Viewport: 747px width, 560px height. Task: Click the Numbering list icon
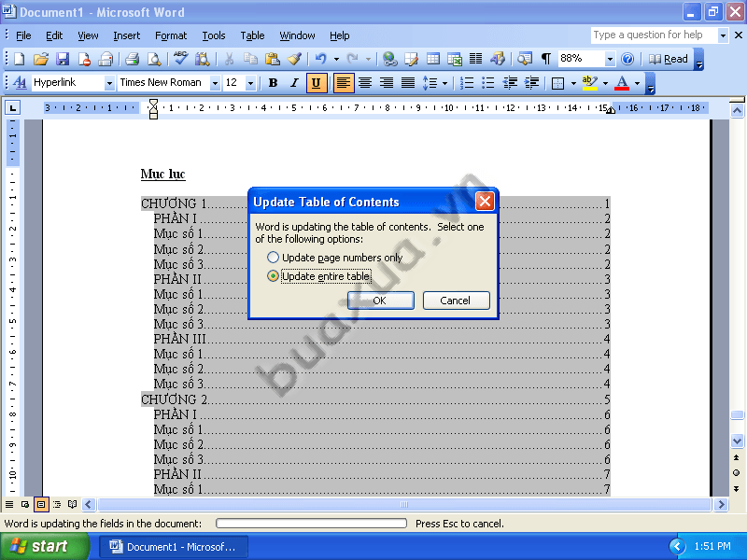[467, 83]
